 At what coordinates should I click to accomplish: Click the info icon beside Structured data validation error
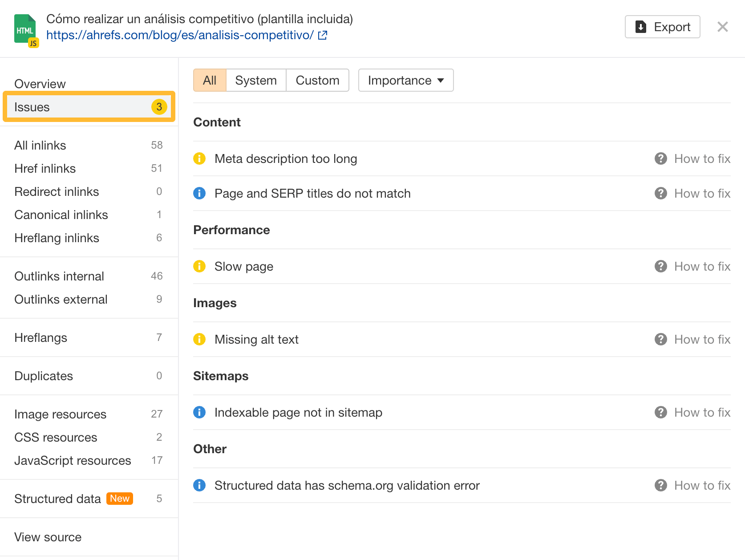(x=199, y=485)
